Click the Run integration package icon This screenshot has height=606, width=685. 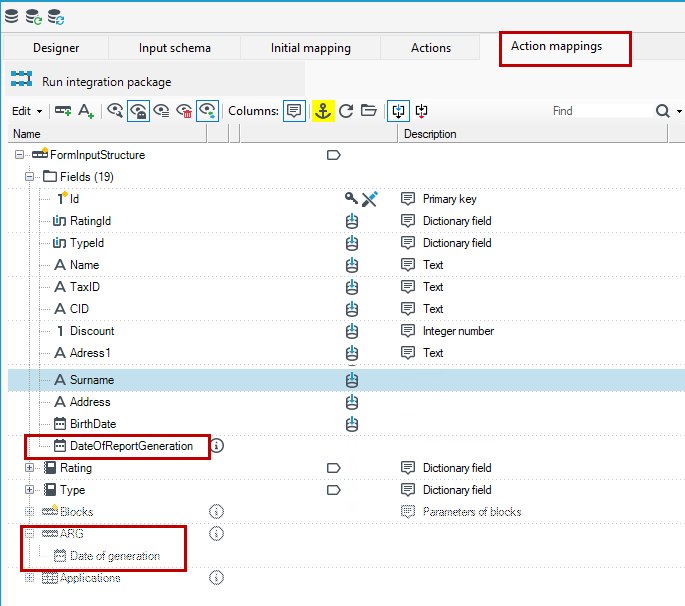click(x=21, y=79)
